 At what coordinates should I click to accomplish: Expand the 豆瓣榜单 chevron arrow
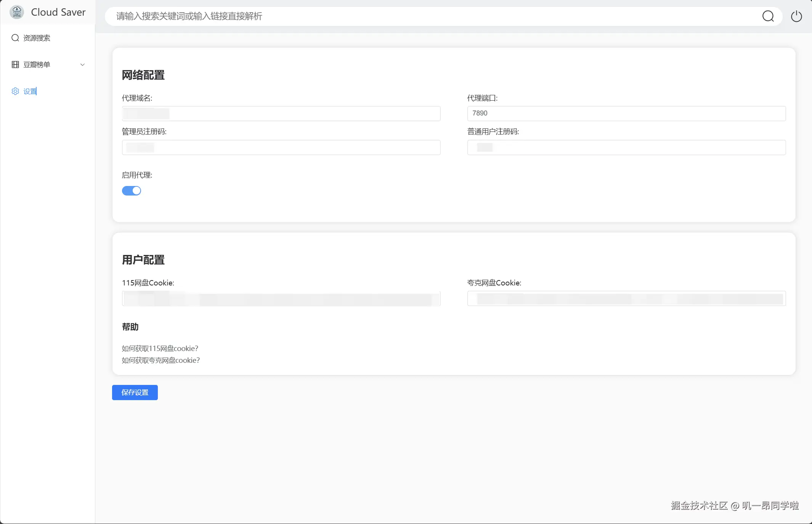(x=82, y=64)
